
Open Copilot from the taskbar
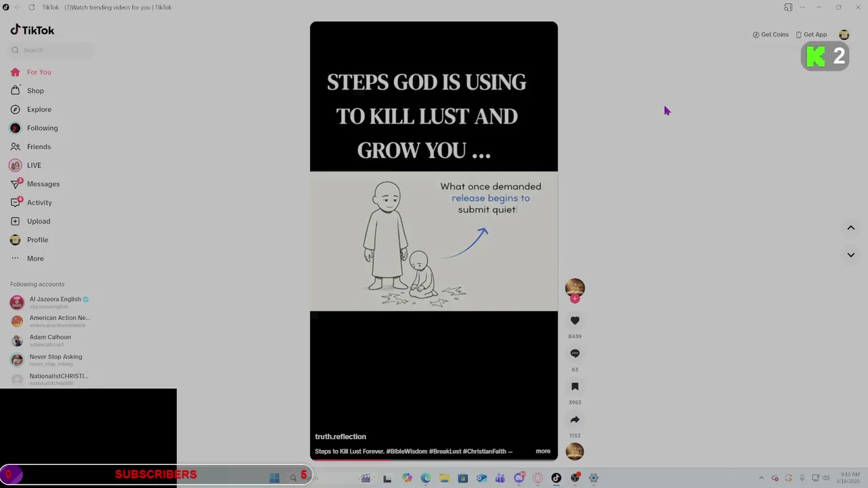407,479
